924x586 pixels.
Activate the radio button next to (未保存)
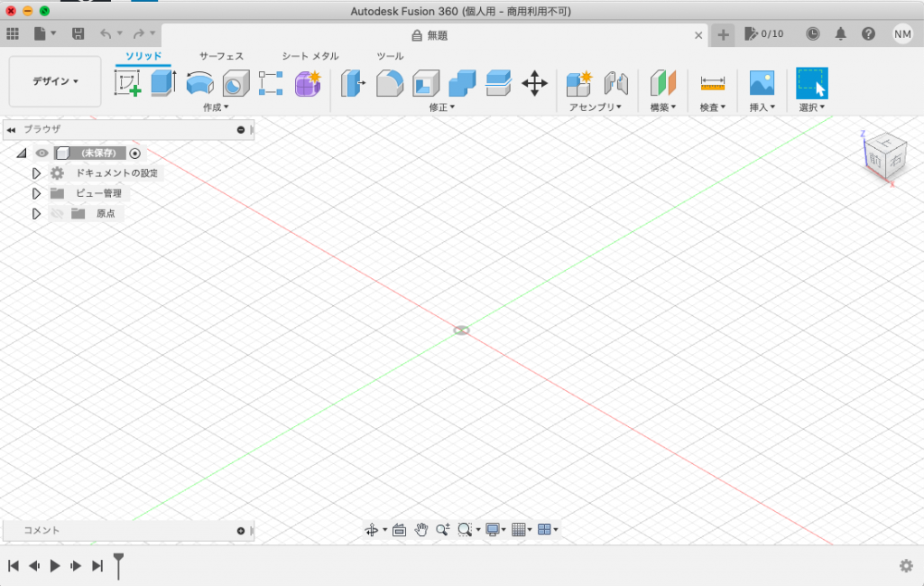[x=135, y=153]
